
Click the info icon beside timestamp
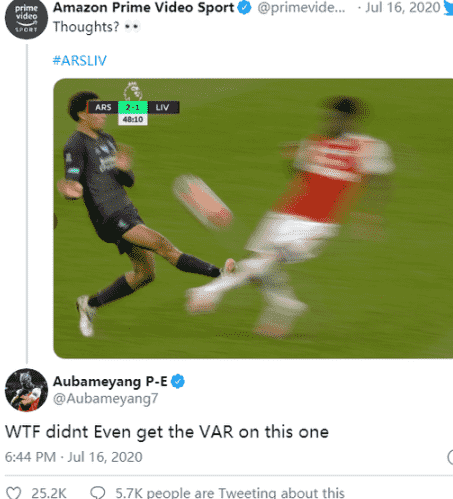[x=450, y=457]
